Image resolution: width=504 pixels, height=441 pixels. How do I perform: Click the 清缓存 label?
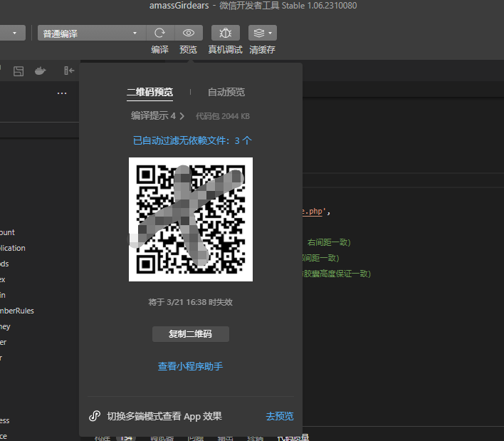tap(262, 50)
